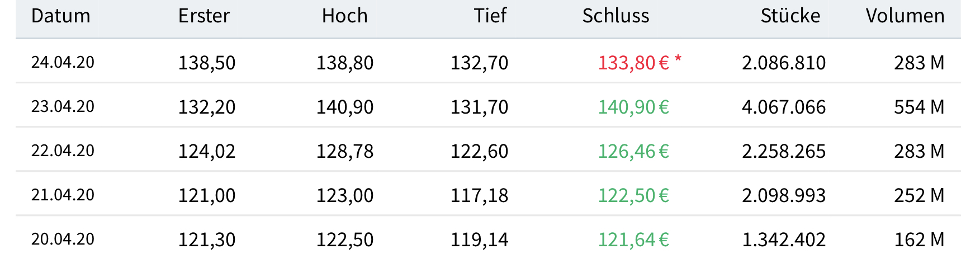This screenshot has height=258, width=980.
Task: Click the red closing price 133,80 €
Action: 633,63
